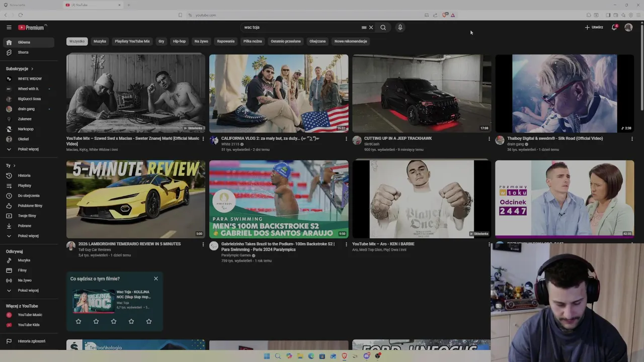Open the YouTube hamburger guide menu
The height and width of the screenshot is (362, 644).
pos(9,28)
